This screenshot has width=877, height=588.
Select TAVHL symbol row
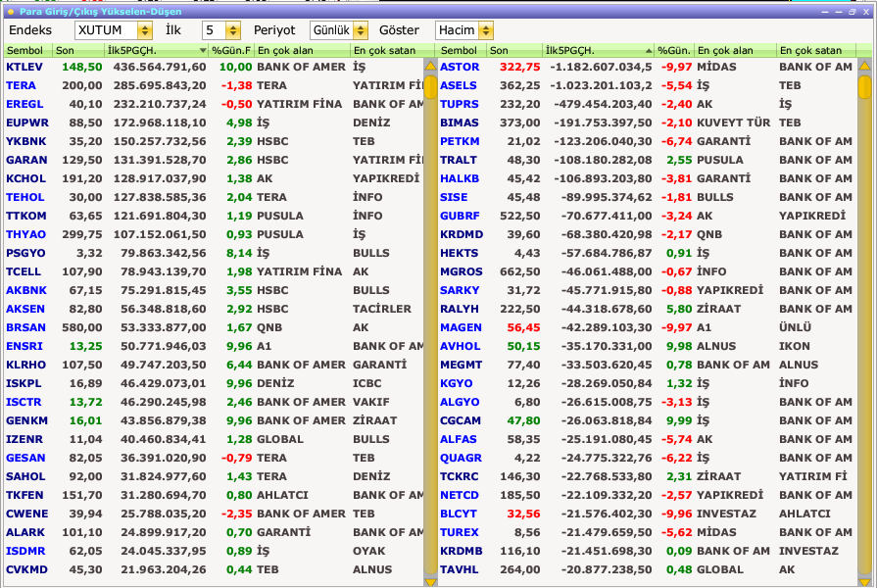click(648, 569)
